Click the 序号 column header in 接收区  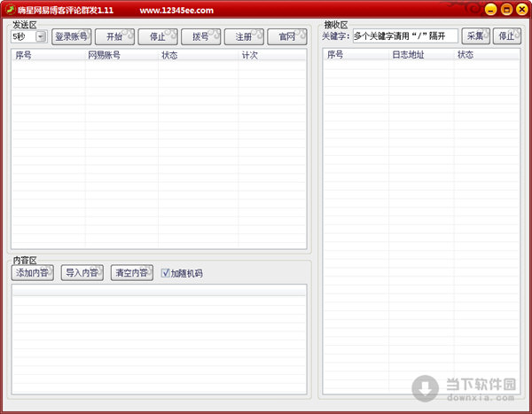356,55
